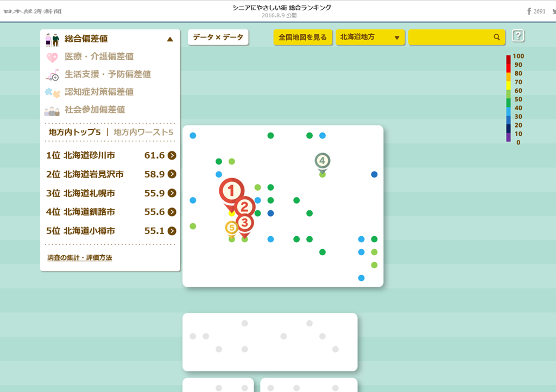This screenshot has width=556, height=392.
Task: Open details arrow for 北海道釧路市
Action: [x=172, y=212]
